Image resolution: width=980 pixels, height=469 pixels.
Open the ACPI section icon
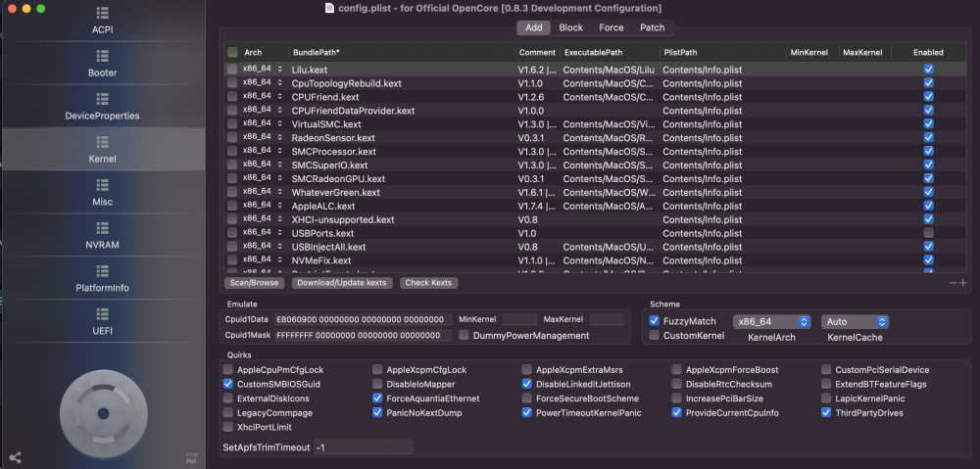click(103, 13)
